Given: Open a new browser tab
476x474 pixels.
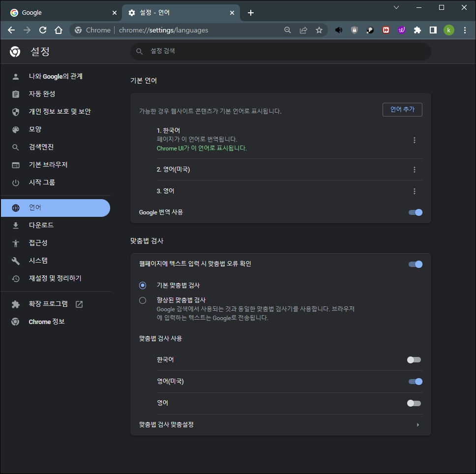Looking at the screenshot, I should coord(251,12).
